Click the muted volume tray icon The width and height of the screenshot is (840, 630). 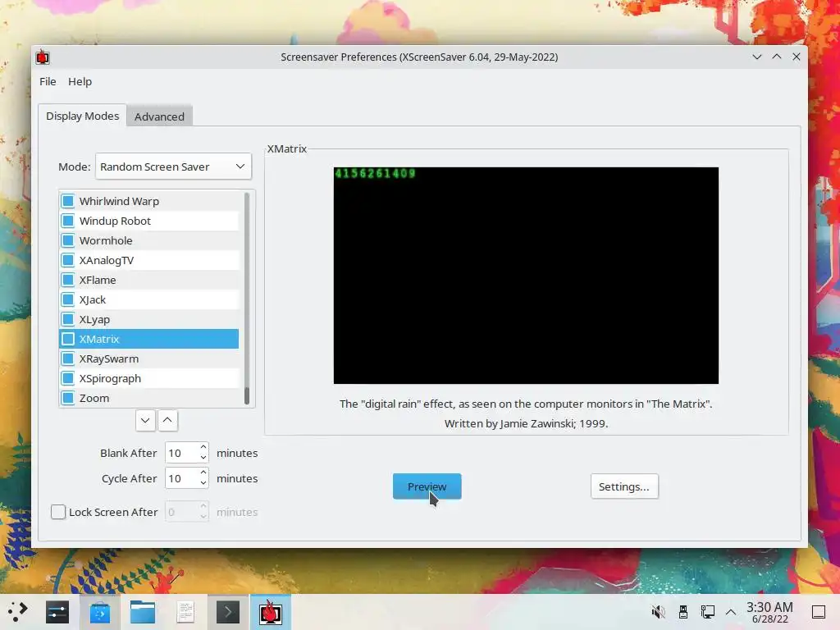click(x=658, y=612)
